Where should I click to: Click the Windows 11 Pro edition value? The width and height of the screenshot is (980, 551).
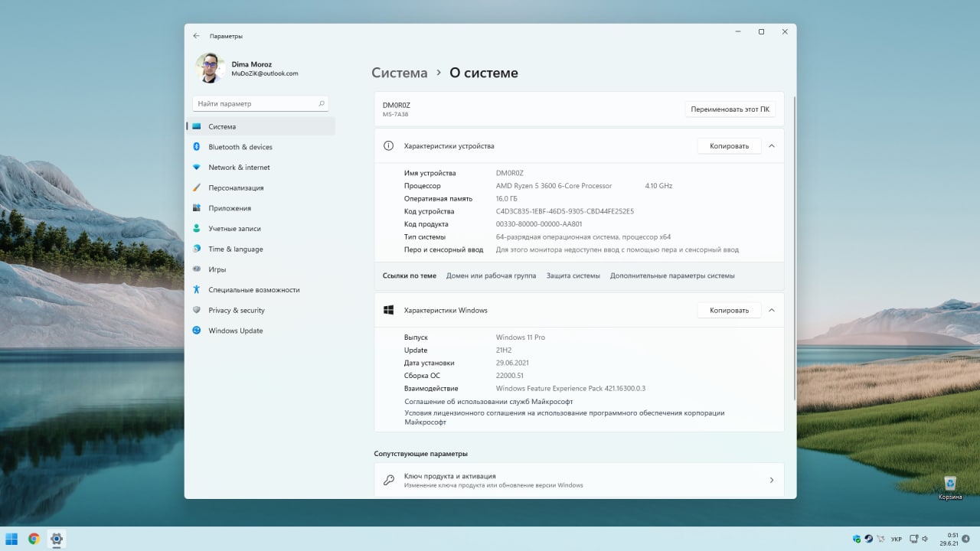pyautogui.click(x=521, y=337)
